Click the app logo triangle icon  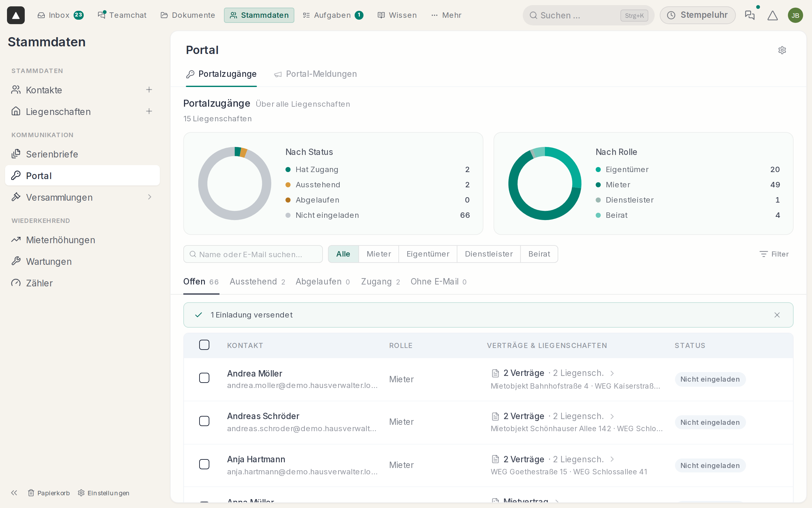[16, 15]
